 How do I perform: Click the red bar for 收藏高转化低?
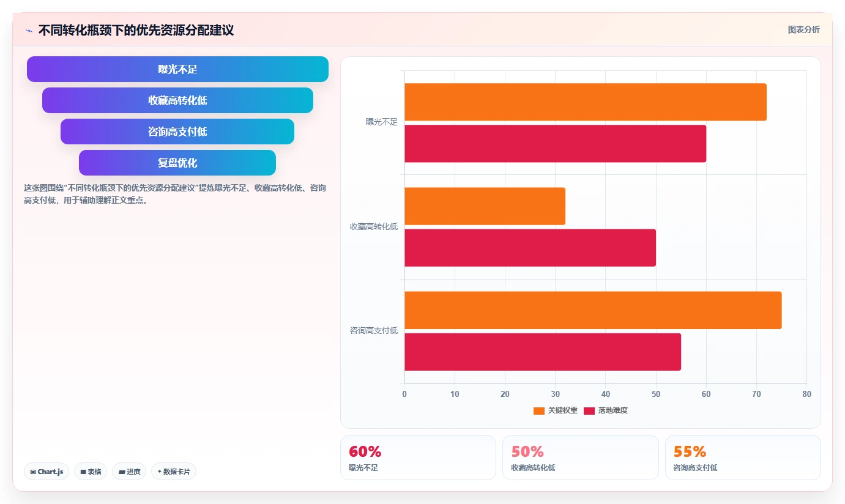tap(530, 248)
